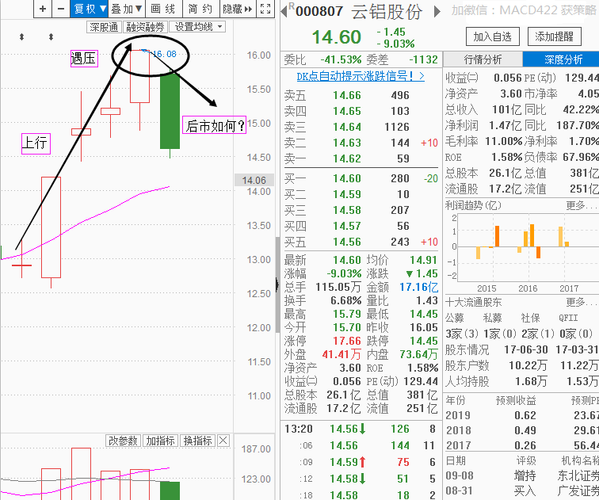Toggle the 简约 view mode
Viewport: 599px width, 500px height.
[200, 8]
